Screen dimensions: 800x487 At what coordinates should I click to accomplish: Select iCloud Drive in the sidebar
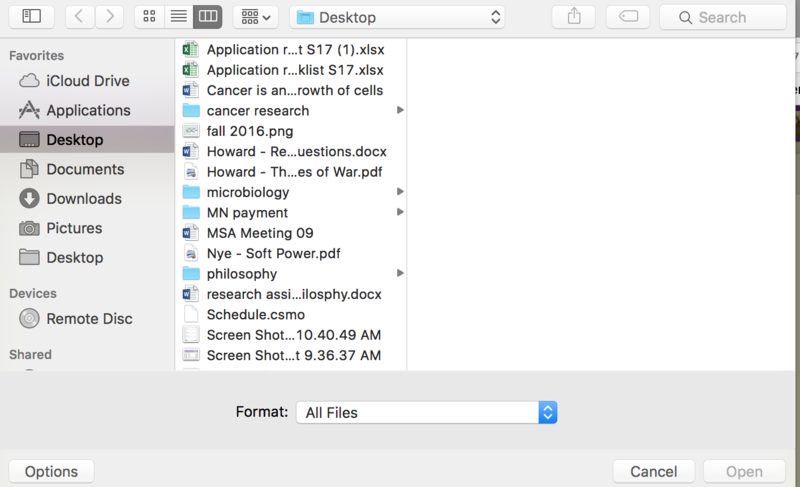[x=87, y=81]
